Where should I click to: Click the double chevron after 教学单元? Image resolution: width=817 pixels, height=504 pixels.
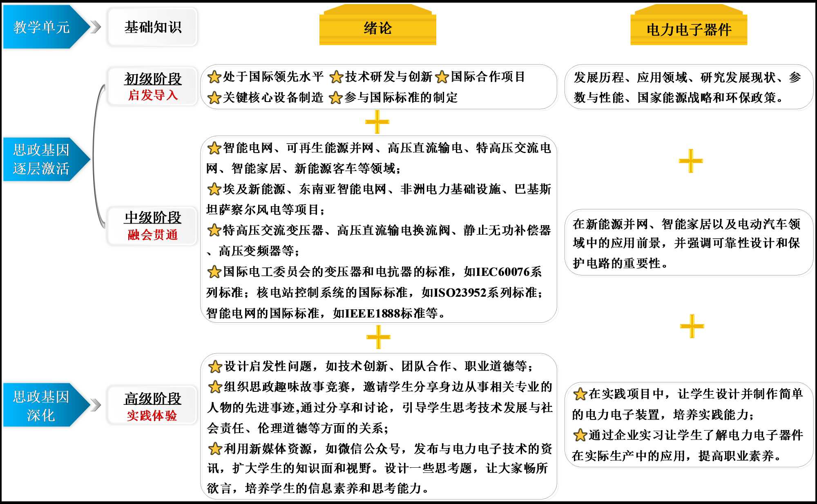click(x=96, y=27)
